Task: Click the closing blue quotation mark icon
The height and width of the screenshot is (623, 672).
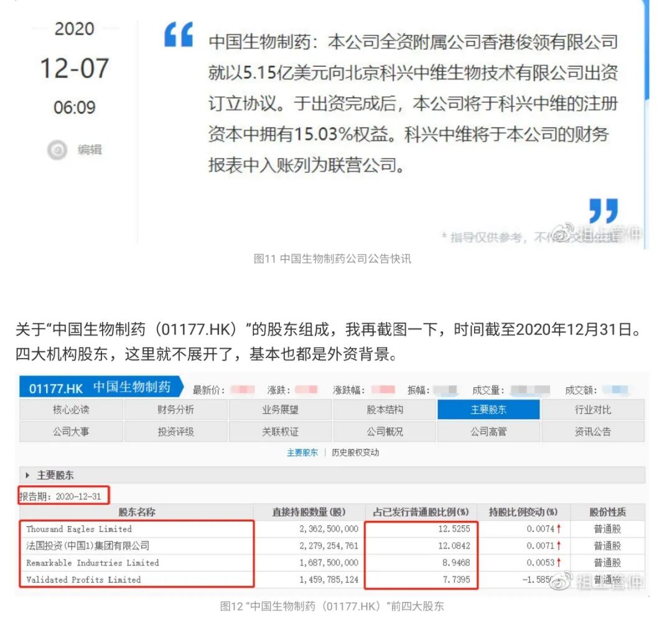Action: [604, 210]
